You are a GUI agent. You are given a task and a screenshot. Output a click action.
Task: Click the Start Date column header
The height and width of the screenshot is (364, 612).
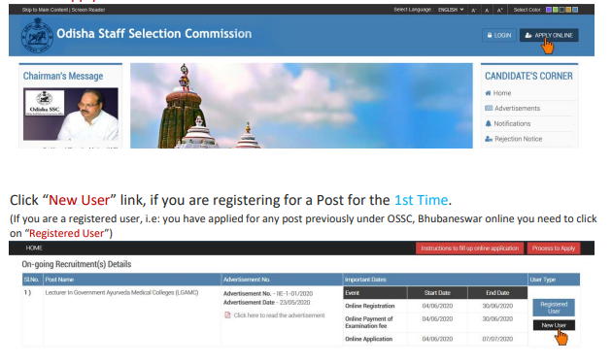(x=437, y=293)
